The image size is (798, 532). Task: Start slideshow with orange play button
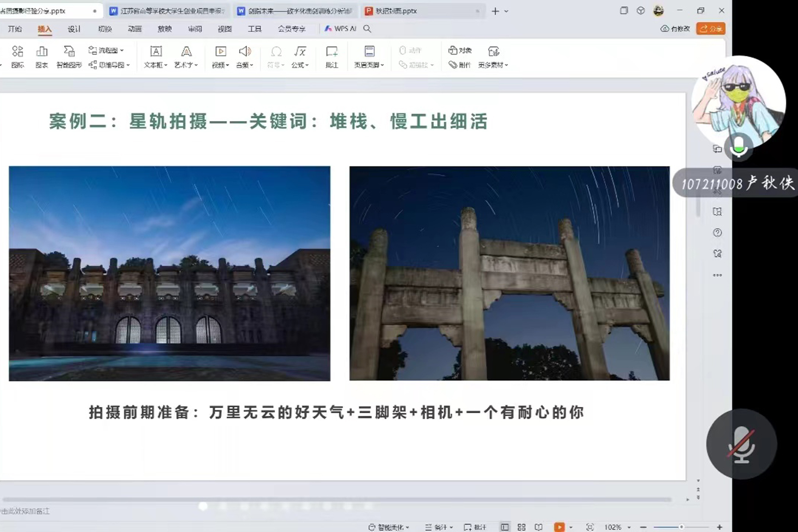[559, 527]
